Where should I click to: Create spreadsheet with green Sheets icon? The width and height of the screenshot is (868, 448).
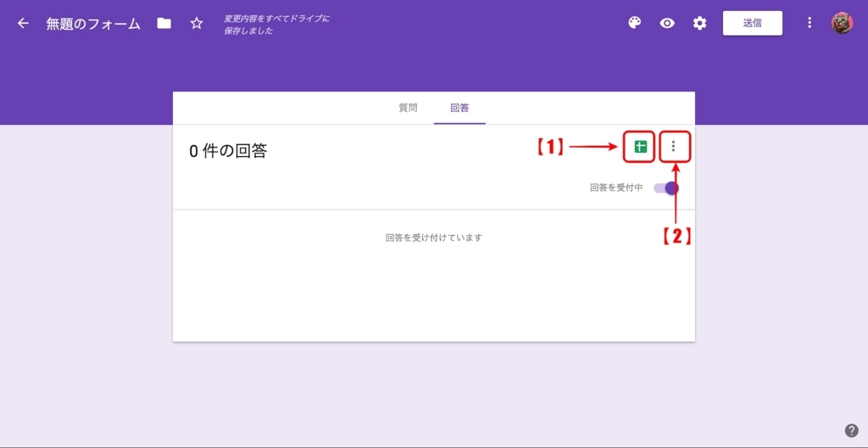640,147
